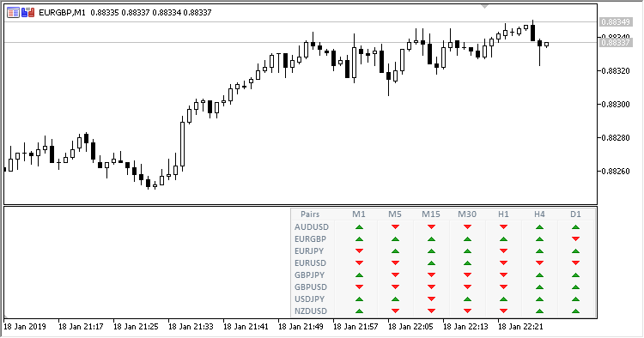This screenshot has width=644, height=338.
Task: Click the 18 Jan 22:21 time label
Action: pos(520,327)
